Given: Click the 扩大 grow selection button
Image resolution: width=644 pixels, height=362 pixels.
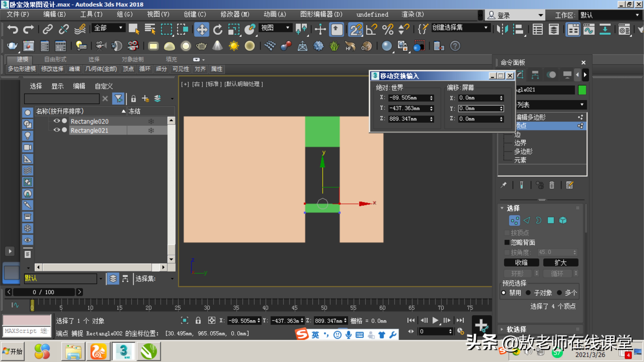Looking at the screenshot, I should click(561, 262).
